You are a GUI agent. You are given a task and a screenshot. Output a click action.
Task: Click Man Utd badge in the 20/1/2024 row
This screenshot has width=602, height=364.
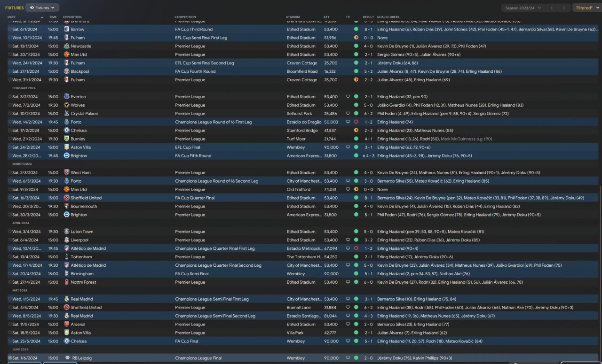[66, 54]
